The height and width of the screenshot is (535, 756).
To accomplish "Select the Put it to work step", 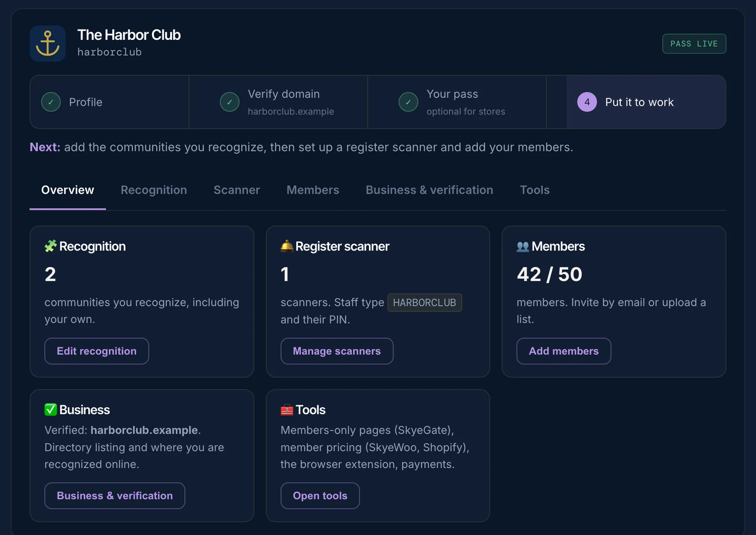I will 646,102.
